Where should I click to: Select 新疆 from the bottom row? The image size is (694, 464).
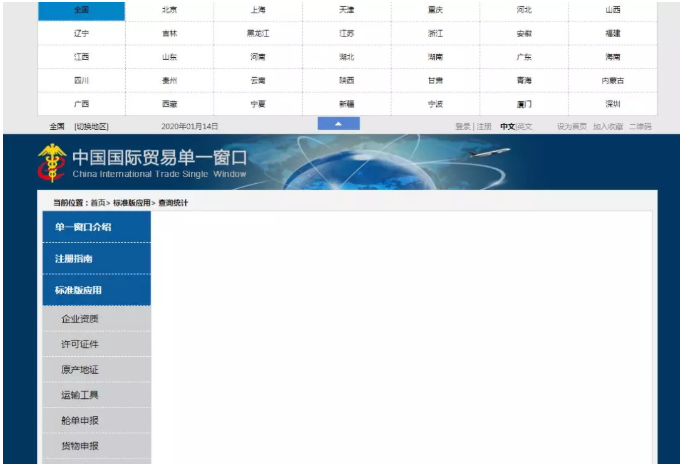click(x=347, y=104)
